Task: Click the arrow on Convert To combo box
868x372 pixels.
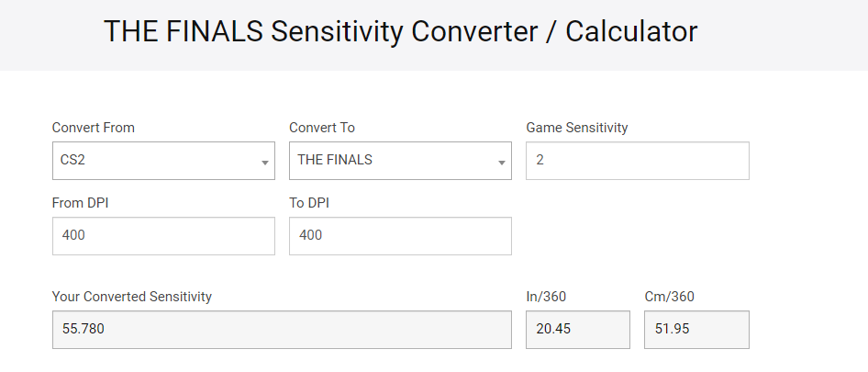Action: (x=502, y=163)
